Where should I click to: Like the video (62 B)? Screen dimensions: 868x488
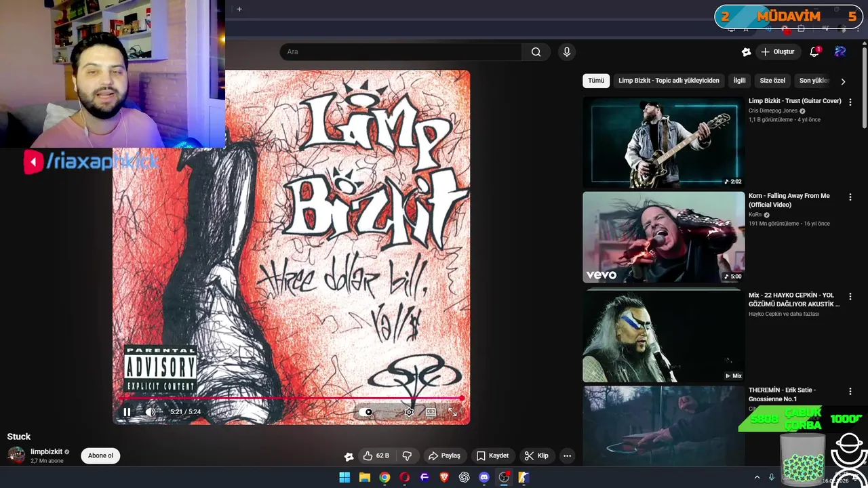376,455
